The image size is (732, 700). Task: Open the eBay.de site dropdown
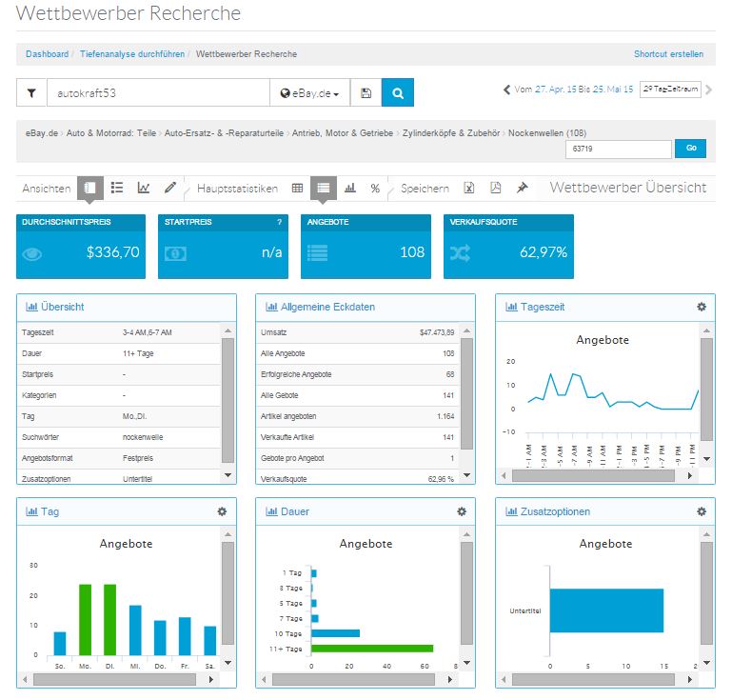point(310,93)
